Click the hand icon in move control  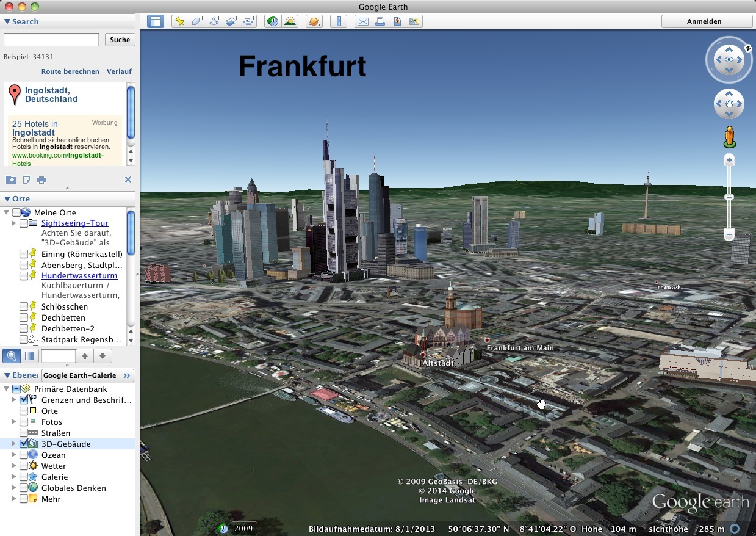(x=729, y=104)
